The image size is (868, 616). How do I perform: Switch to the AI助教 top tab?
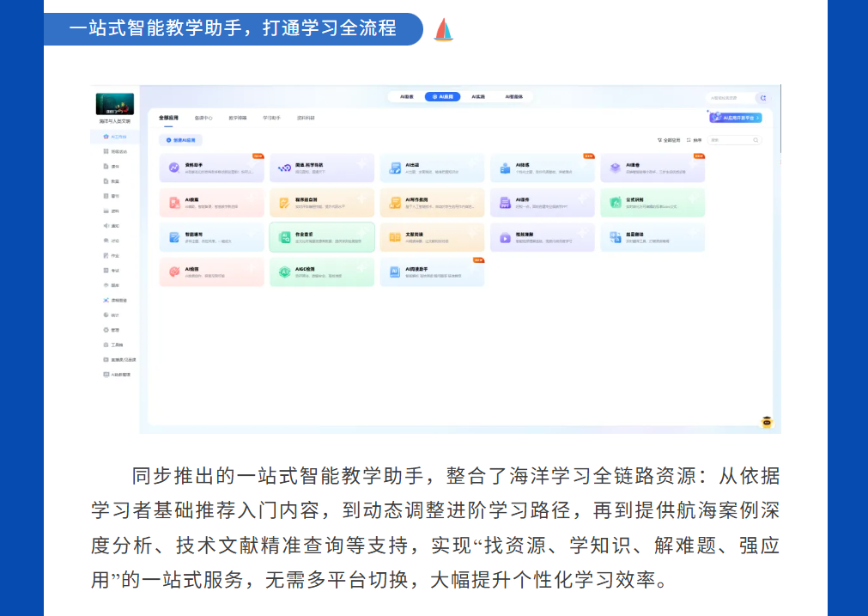pos(407,97)
